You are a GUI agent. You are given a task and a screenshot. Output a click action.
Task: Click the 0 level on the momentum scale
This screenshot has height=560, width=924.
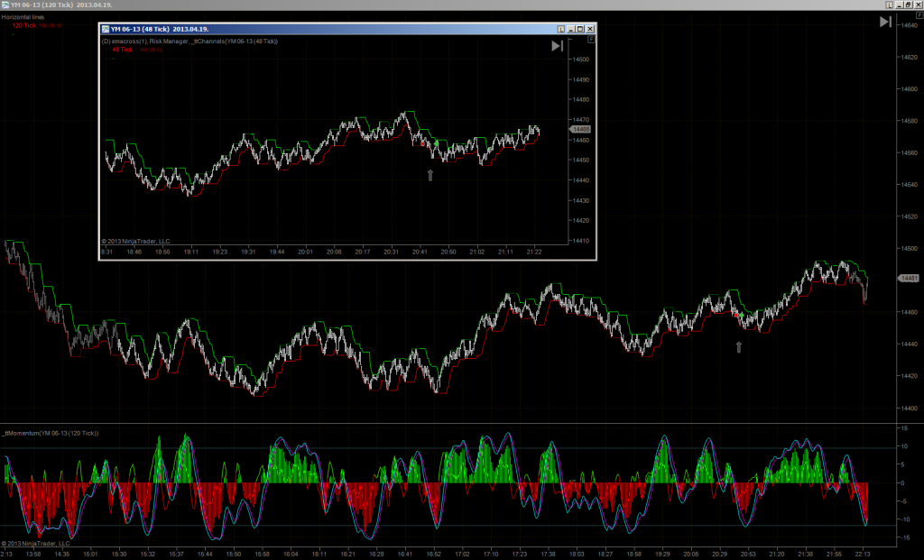[x=902, y=482]
